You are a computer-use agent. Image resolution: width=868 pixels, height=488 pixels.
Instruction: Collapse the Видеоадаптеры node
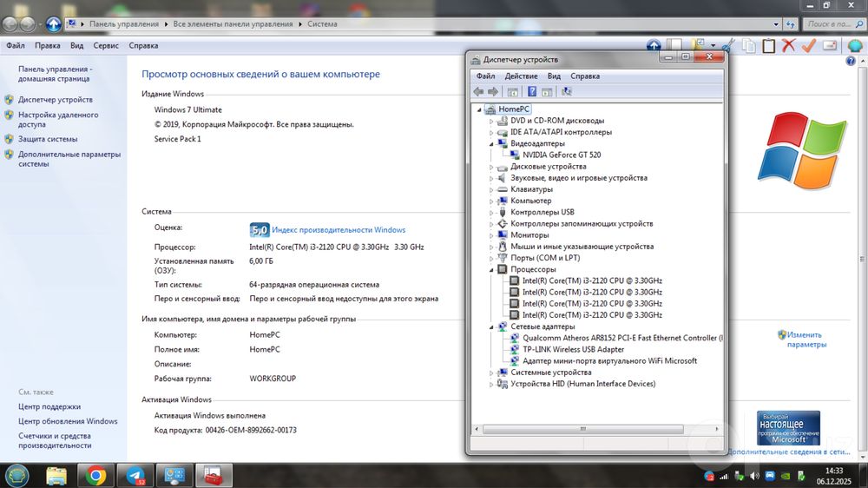tap(491, 144)
